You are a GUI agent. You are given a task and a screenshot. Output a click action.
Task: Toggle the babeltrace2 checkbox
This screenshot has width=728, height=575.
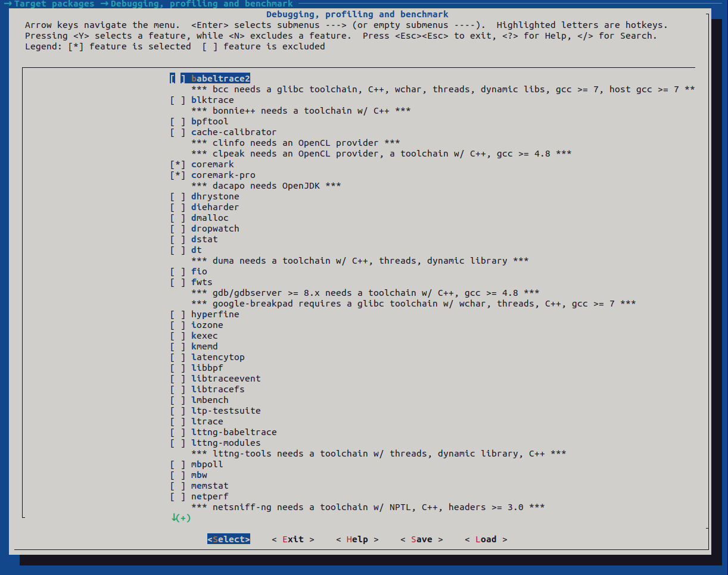[x=178, y=79]
